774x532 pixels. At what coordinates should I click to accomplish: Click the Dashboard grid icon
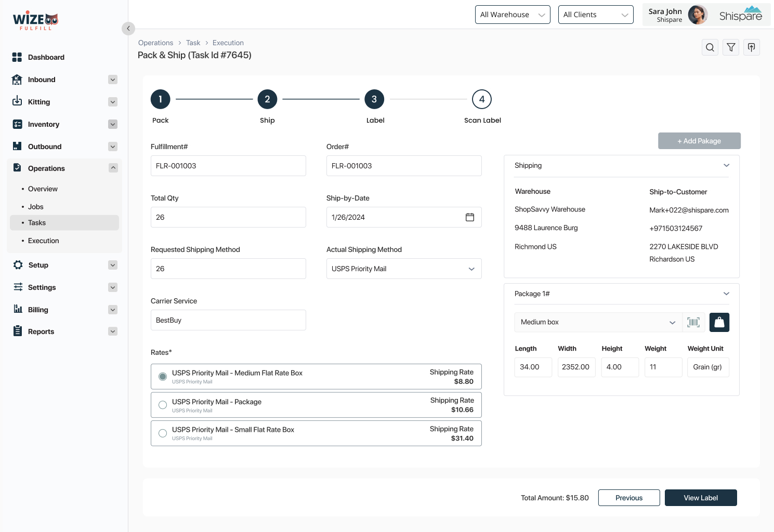pos(17,57)
